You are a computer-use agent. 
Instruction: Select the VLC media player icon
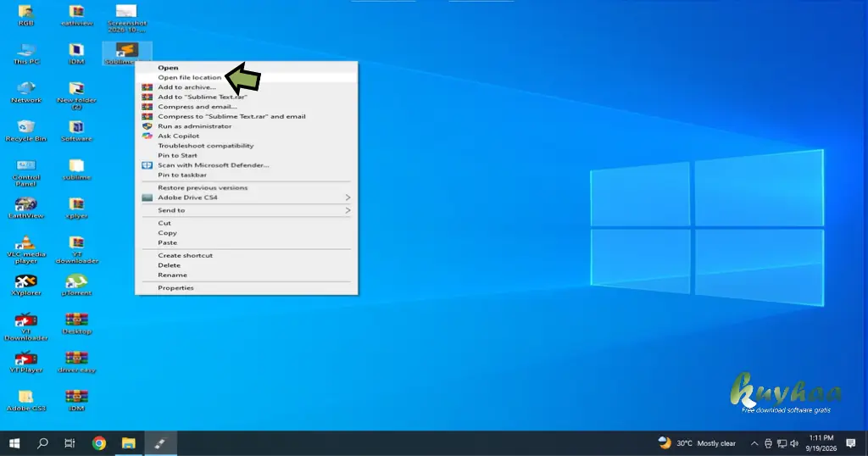26,249
